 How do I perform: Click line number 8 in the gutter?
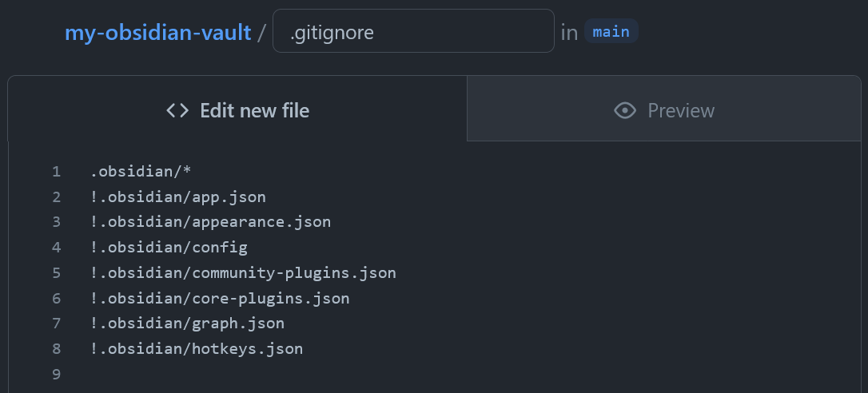pos(57,349)
